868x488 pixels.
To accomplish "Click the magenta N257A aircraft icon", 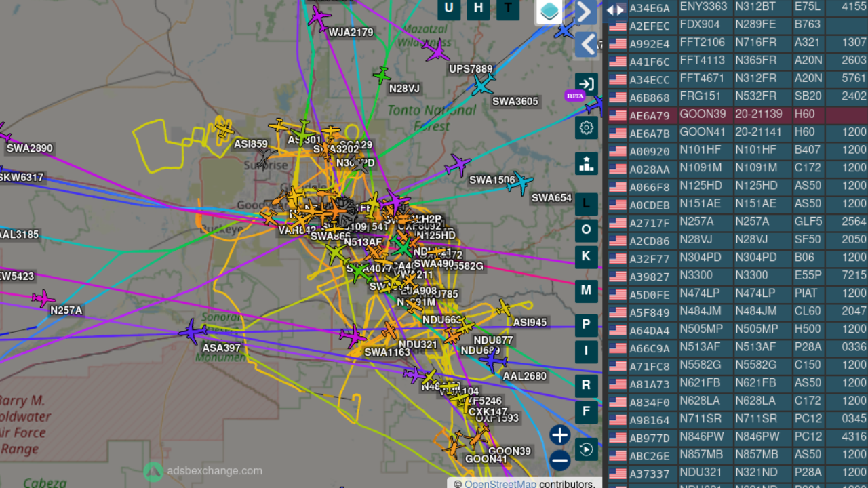I will click(44, 298).
